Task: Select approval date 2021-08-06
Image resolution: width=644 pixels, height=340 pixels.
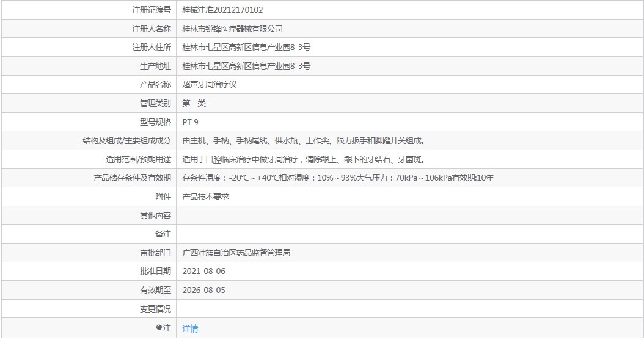Action: (203, 272)
